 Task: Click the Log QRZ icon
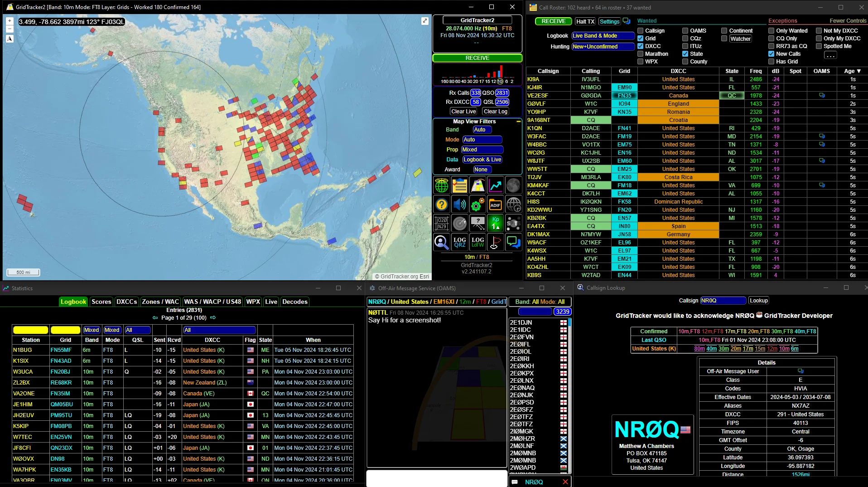(x=459, y=242)
